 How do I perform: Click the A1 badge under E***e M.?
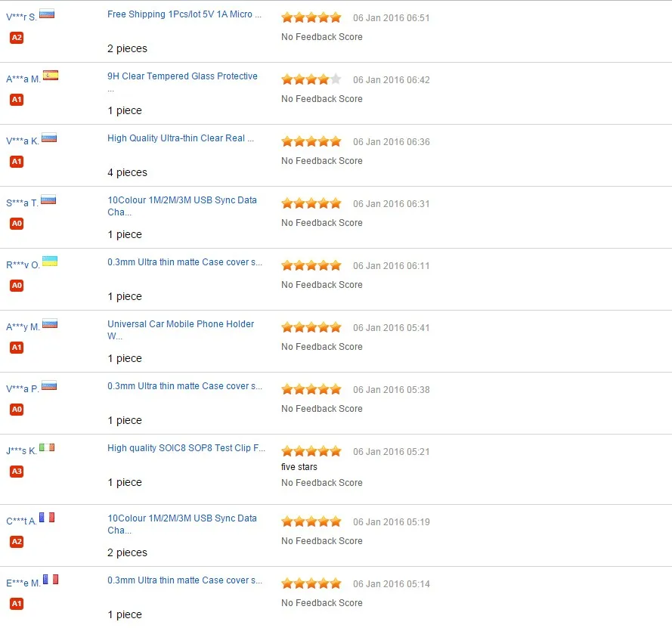click(17, 604)
